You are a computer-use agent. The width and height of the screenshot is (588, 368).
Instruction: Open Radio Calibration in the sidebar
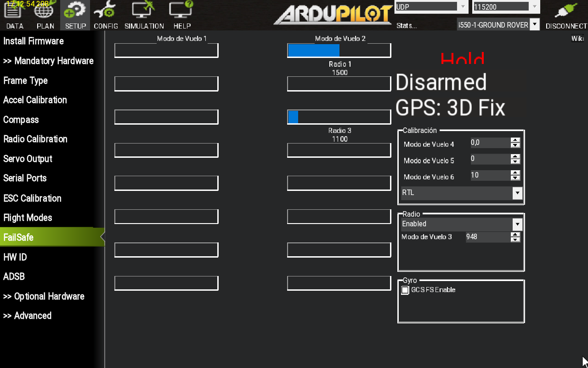pos(35,139)
